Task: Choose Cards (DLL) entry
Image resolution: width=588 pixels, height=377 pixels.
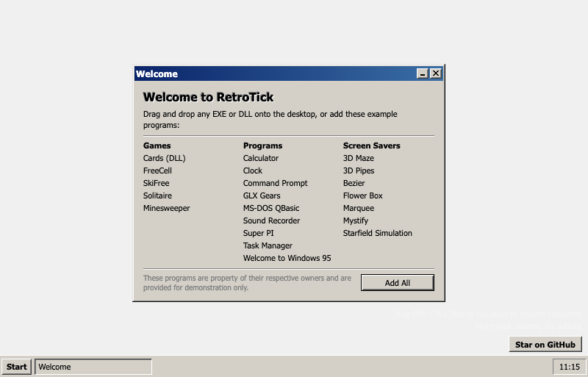Action: click(164, 158)
